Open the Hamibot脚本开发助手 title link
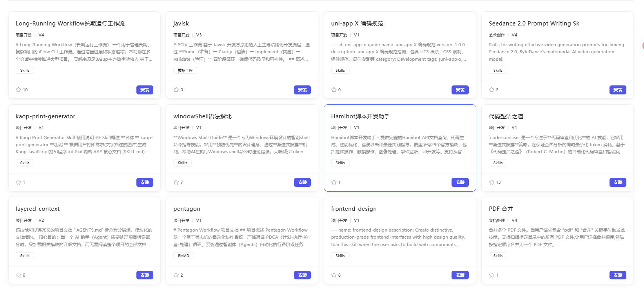 coord(360,116)
